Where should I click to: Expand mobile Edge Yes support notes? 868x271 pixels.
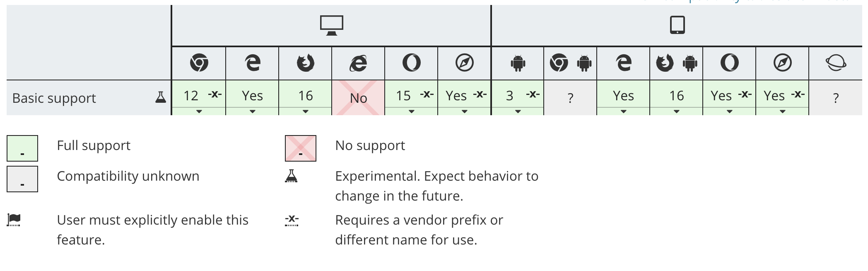point(623,111)
